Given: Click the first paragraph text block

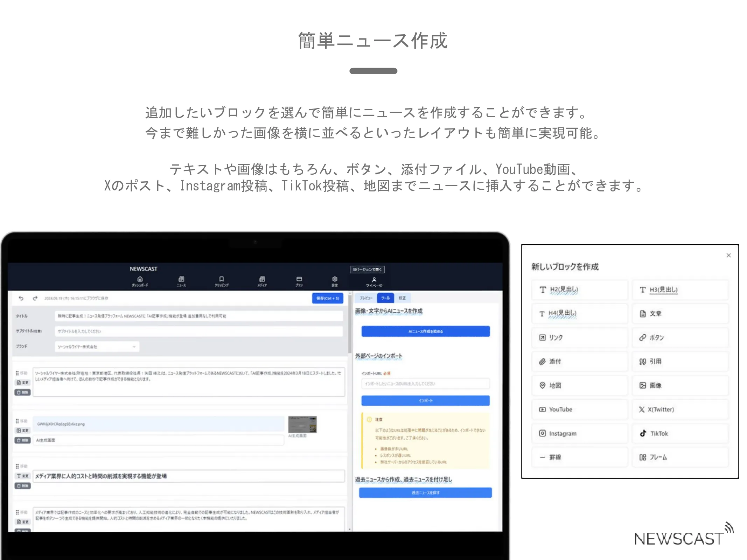Looking at the screenshot, I should (x=189, y=382).
